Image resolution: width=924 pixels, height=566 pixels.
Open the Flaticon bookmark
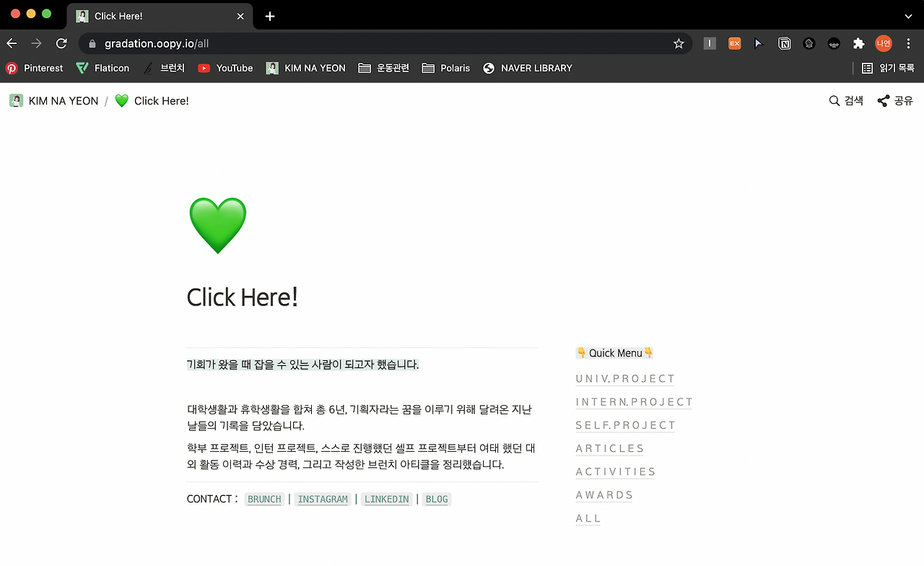(x=103, y=68)
